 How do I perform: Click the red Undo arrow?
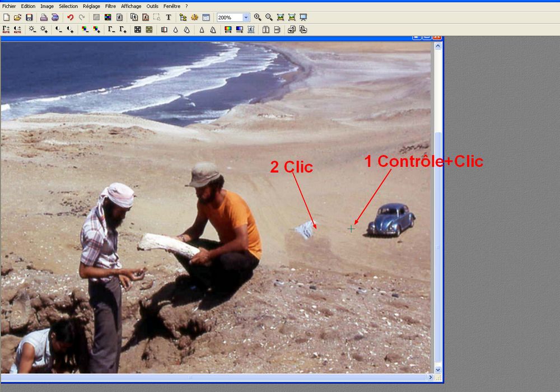(x=71, y=17)
